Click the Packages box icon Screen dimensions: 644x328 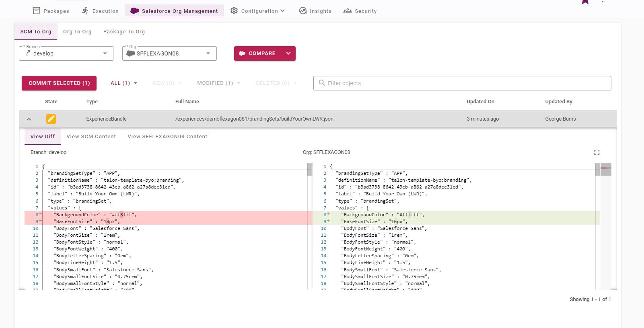click(36, 11)
